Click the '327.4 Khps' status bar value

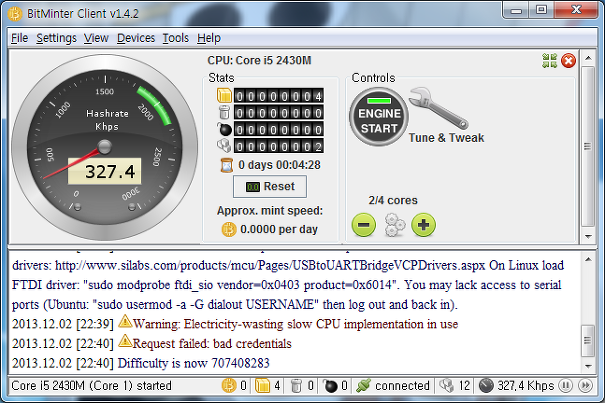526,386
